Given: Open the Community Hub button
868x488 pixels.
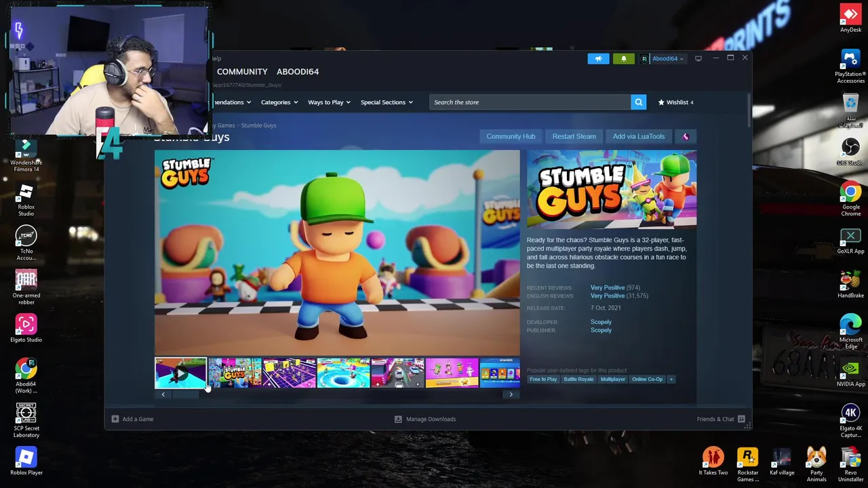Looking at the screenshot, I should click(x=511, y=136).
